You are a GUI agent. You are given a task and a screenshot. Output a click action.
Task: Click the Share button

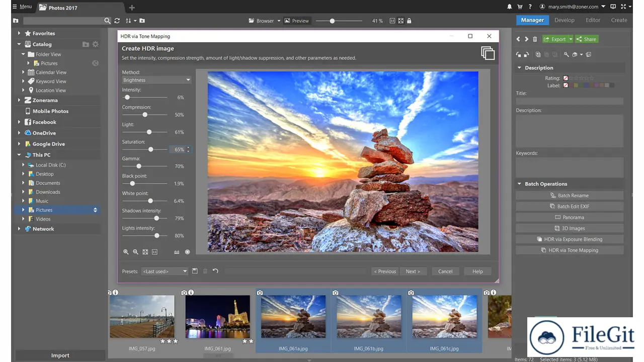586,39
